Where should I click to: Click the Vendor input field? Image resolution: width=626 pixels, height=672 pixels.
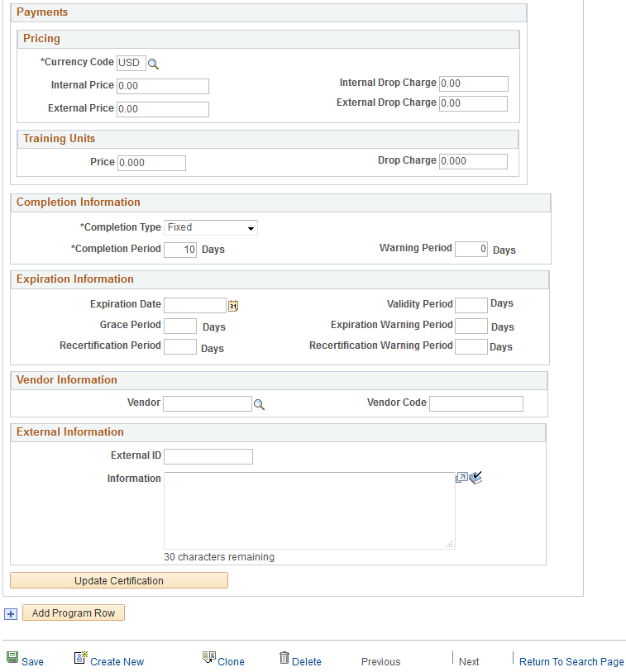pos(208,403)
